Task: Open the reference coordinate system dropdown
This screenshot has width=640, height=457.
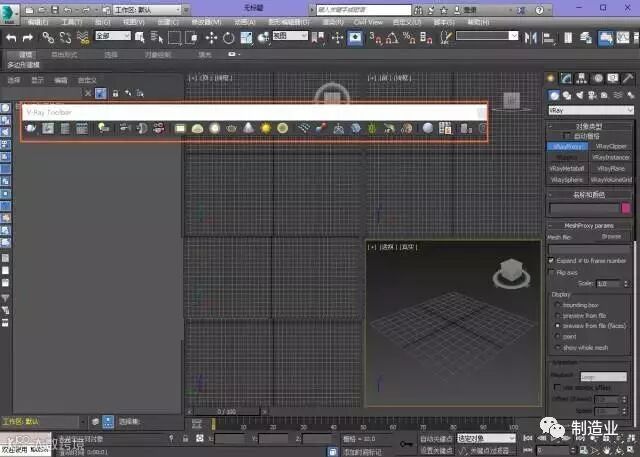Action: (x=290, y=36)
